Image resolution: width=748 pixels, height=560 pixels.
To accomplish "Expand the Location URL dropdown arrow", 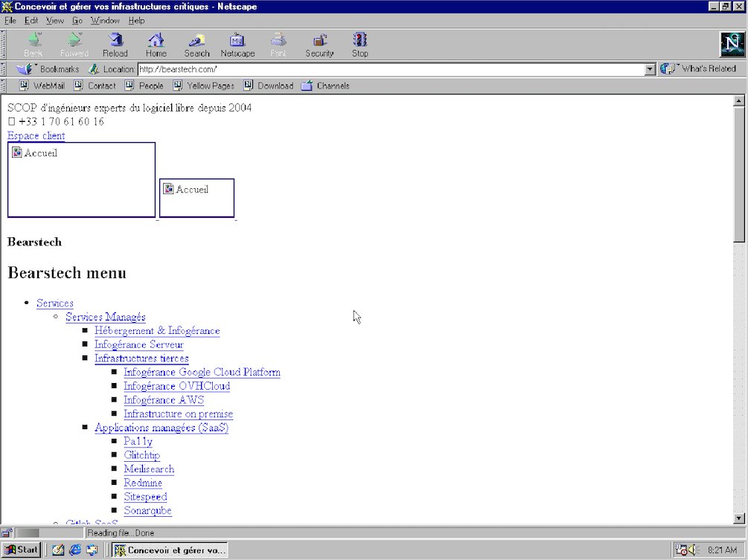I will (x=650, y=69).
